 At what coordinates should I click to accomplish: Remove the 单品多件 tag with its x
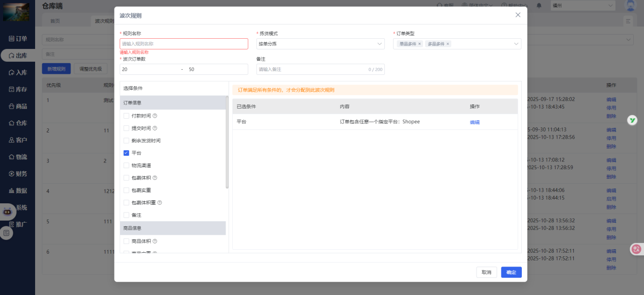pyautogui.click(x=419, y=44)
